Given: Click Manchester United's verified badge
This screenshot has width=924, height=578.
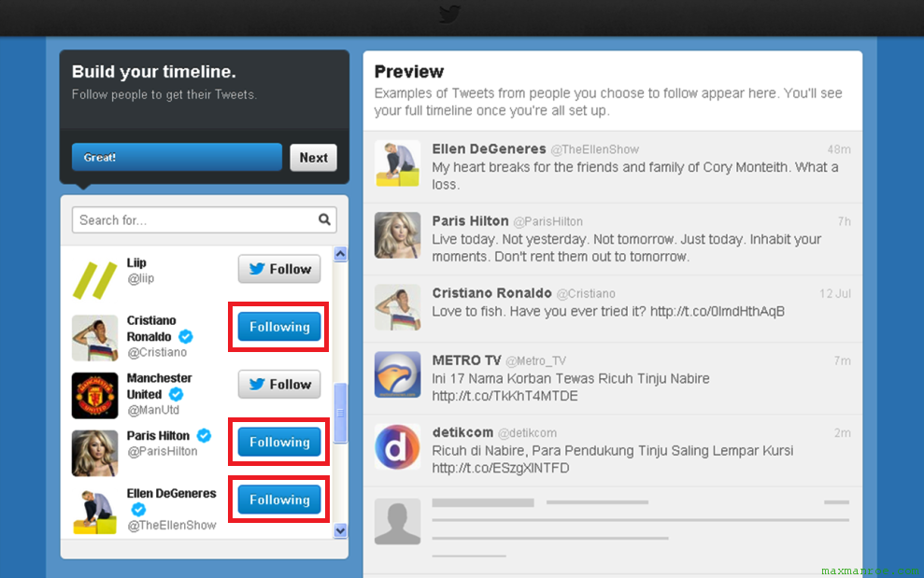Looking at the screenshot, I should coord(178,394).
